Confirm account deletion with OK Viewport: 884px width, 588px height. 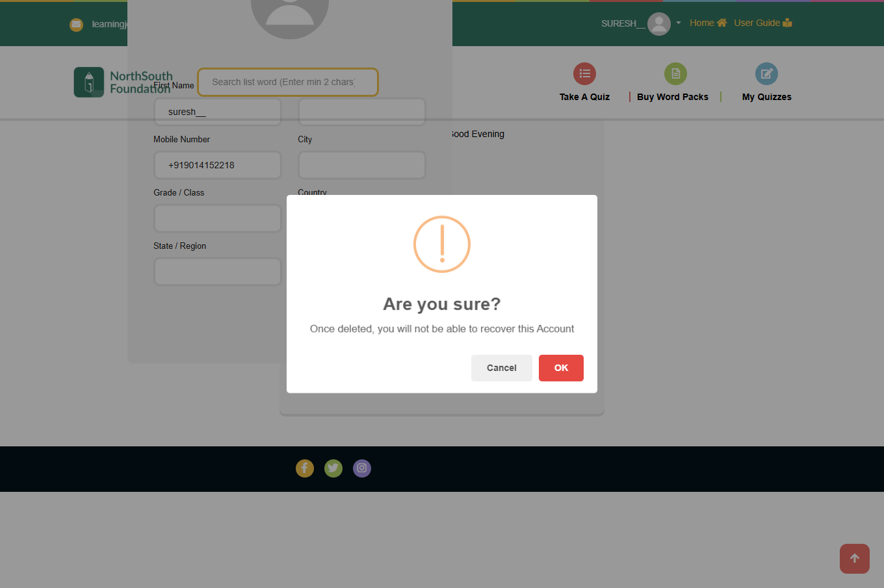tap(561, 368)
